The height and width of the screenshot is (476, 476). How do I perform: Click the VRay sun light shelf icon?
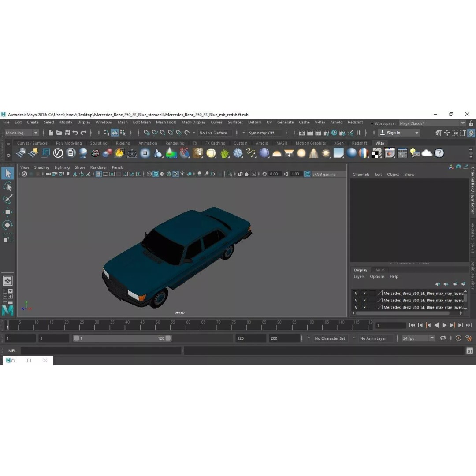(x=326, y=153)
